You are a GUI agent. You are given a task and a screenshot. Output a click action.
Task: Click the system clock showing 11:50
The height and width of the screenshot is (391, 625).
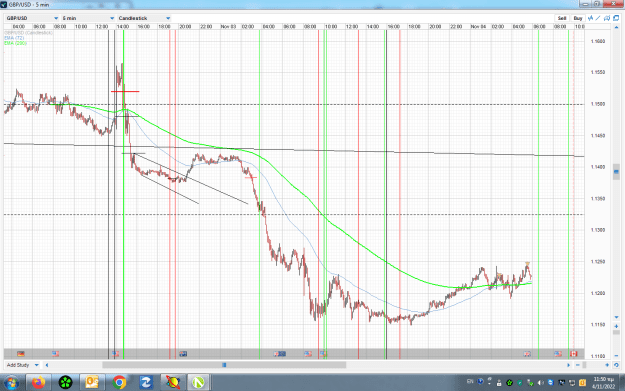pyautogui.click(x=603, y=383)
